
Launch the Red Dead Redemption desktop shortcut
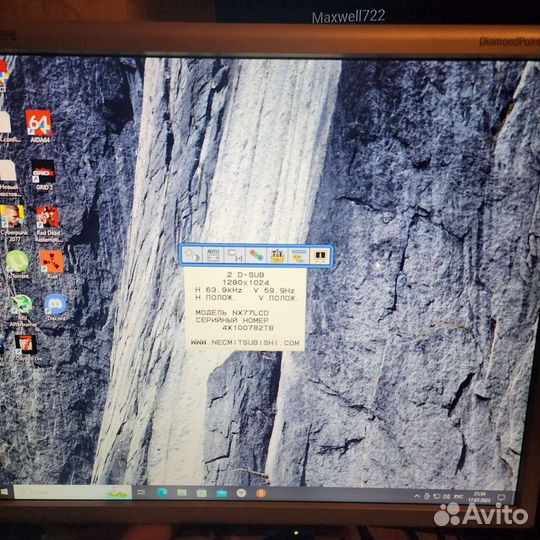pos(48,224)
